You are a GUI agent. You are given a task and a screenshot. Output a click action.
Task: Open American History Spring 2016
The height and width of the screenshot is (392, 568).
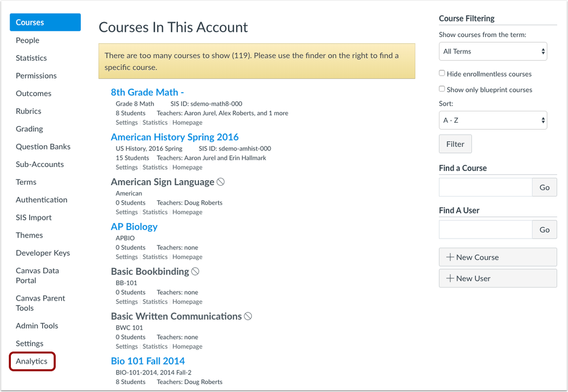[x=175, y=137]
